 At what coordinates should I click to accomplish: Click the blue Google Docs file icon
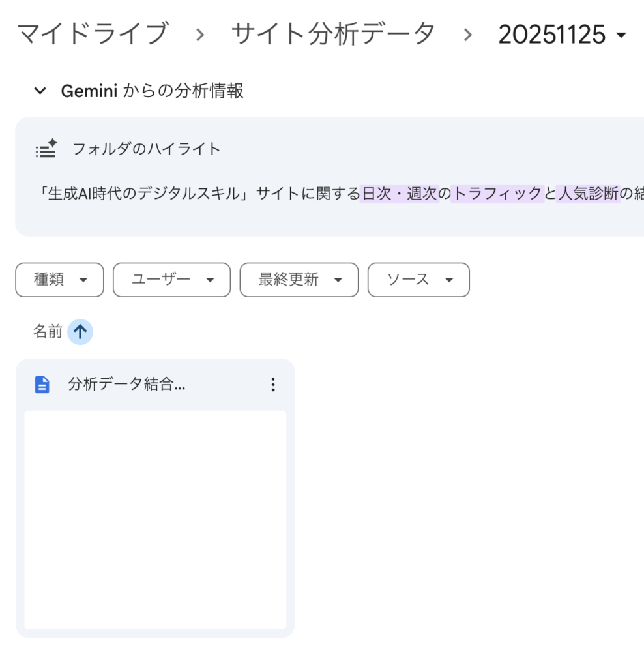pyautogui.click(x=42, y=385)
